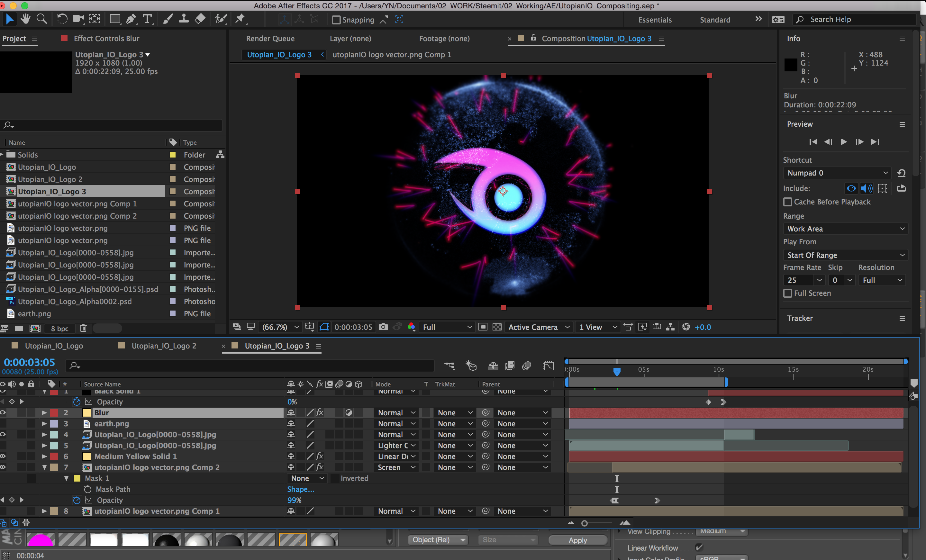Hide the Blur layer with eye toggle
Viewport: 926px width, 560px height.
3,413
